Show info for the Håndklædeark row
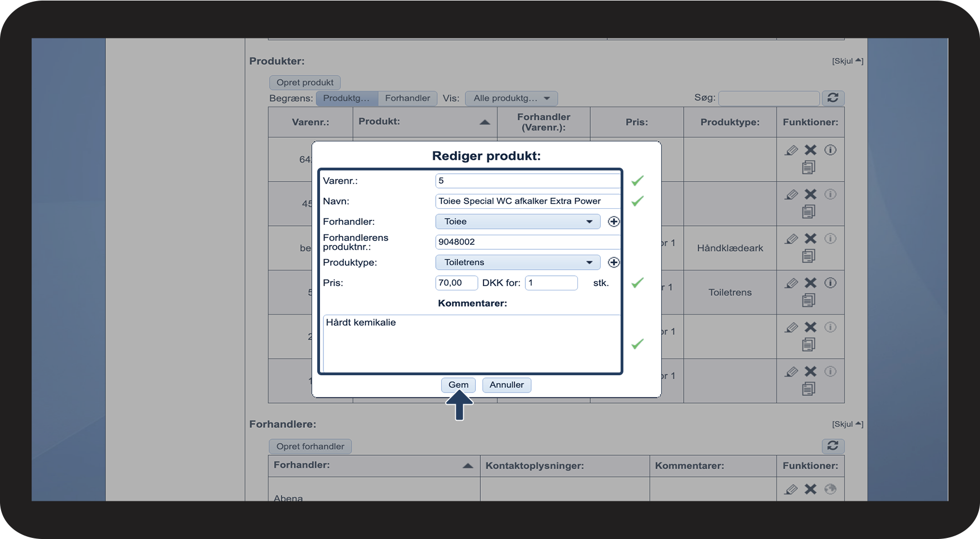Viewport: 980px width, 539px height. coord(830,239)
